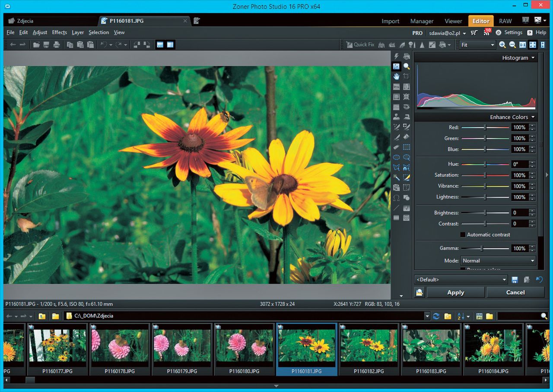Click the Gamma slider
Image resolution: width=553 pixels, height=392 pixels.
coord(485,249)
